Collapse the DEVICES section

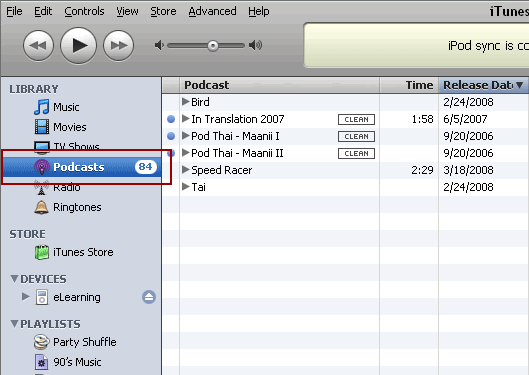pyautogui.click(x=15, y=279)
